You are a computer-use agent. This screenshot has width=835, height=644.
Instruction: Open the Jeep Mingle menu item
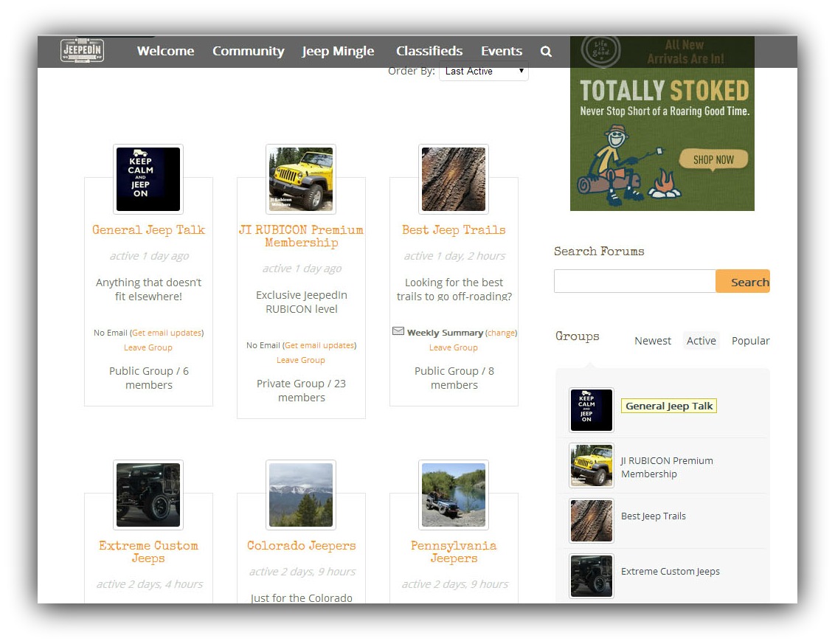[x=338, y=51]
